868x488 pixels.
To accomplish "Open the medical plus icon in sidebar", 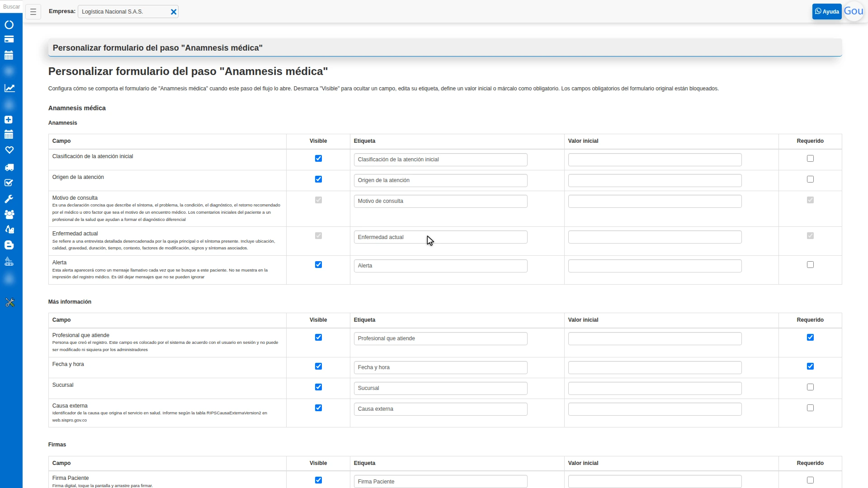I will click(9, 120).
